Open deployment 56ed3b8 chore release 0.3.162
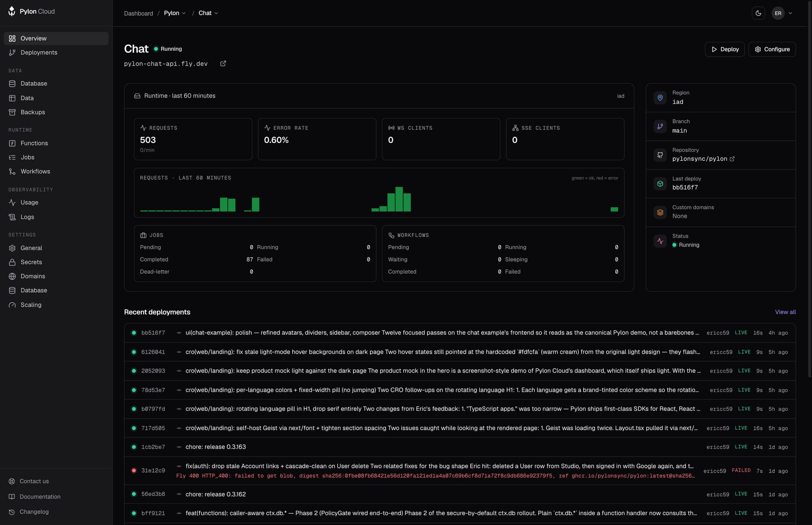 (460, 494)
